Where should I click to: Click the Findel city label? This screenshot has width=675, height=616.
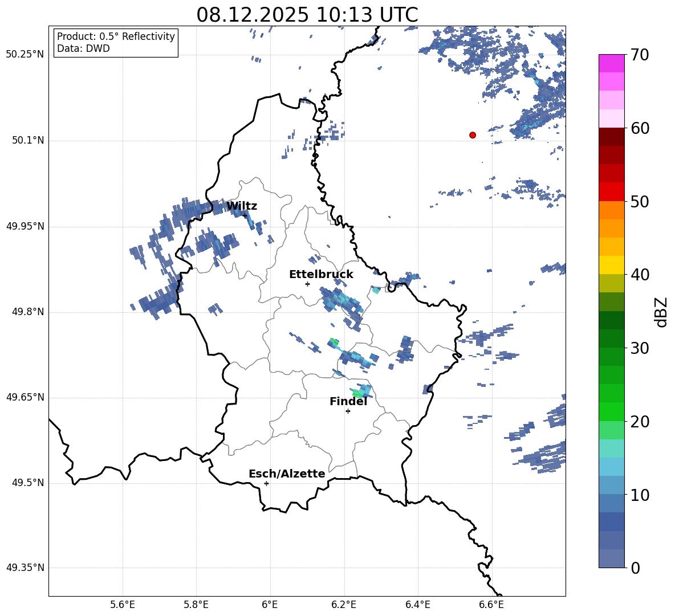pyautogui.click(x=348, y=401)
